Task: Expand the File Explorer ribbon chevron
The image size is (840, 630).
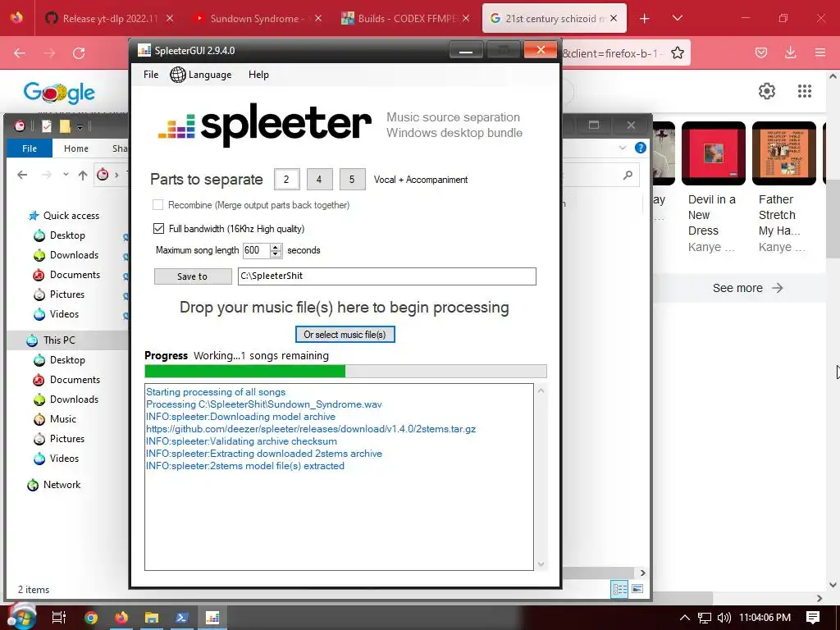Action: pos(622,148)
